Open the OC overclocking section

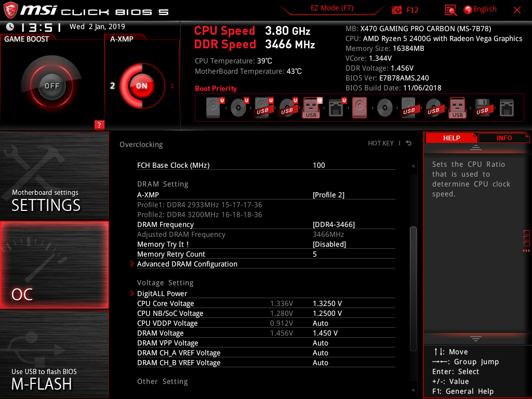(54, 265)
